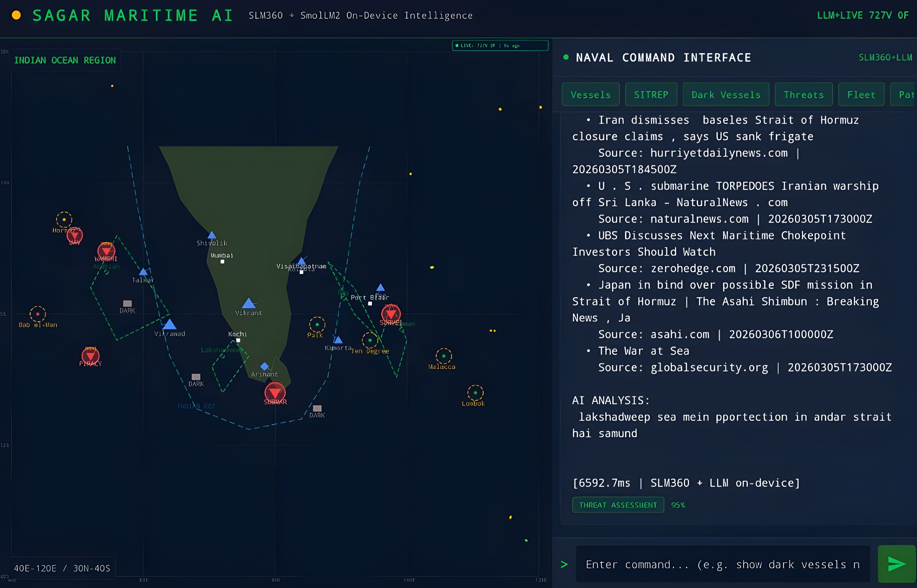
Task: Click the PIRACY red threat marker
Action: pyautogui.click(x=90, y=356)
